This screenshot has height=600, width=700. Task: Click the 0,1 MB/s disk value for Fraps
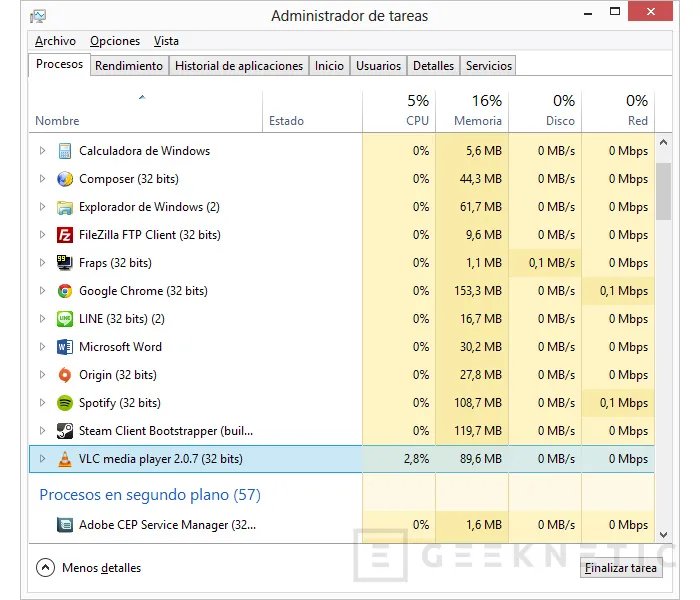point(552,263)
